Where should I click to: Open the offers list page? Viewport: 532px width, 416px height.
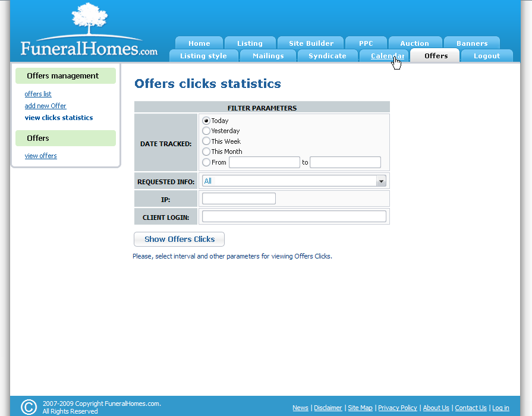[x=37, y=93]
